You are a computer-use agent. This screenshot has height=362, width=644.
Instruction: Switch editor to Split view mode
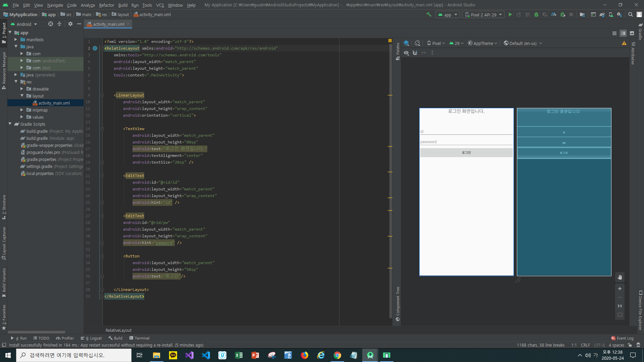(623, 33)
